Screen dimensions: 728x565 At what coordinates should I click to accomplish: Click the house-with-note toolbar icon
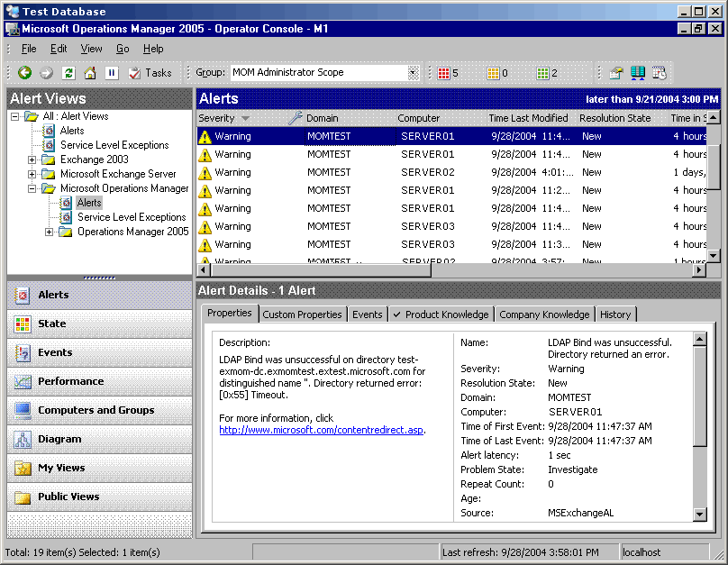click(x=616, y=73)
